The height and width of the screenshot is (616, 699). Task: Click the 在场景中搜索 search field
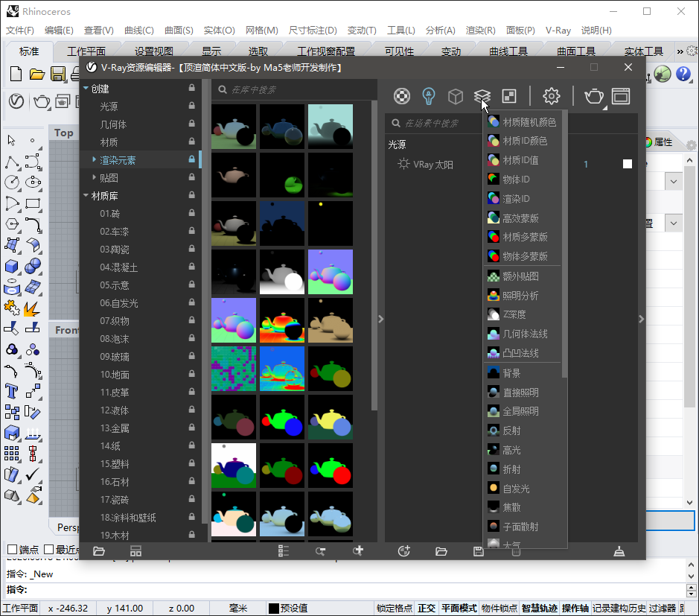[x=435, y=123]
